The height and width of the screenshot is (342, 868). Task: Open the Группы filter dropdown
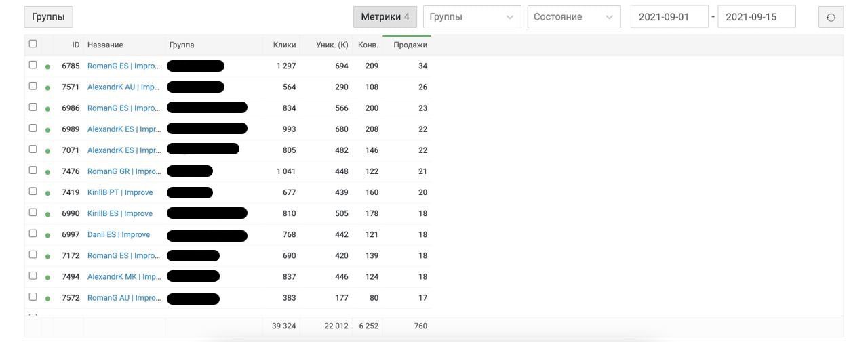pos(472,17)
